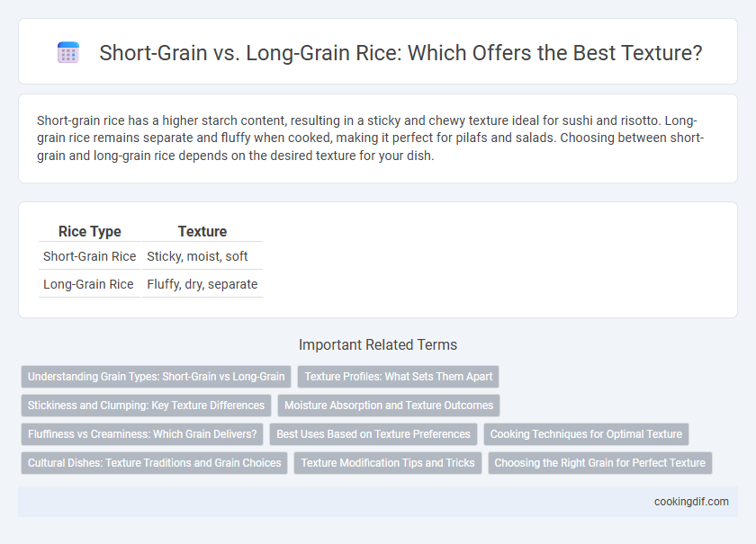Open Fluffiness vs Creaminess: Which Grain Delivers?

click(x=142, y=434)
